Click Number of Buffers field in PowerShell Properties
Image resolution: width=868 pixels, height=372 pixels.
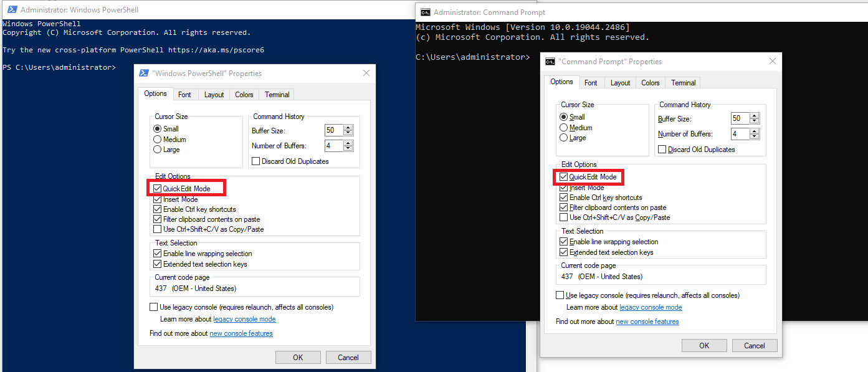(333, 146)
